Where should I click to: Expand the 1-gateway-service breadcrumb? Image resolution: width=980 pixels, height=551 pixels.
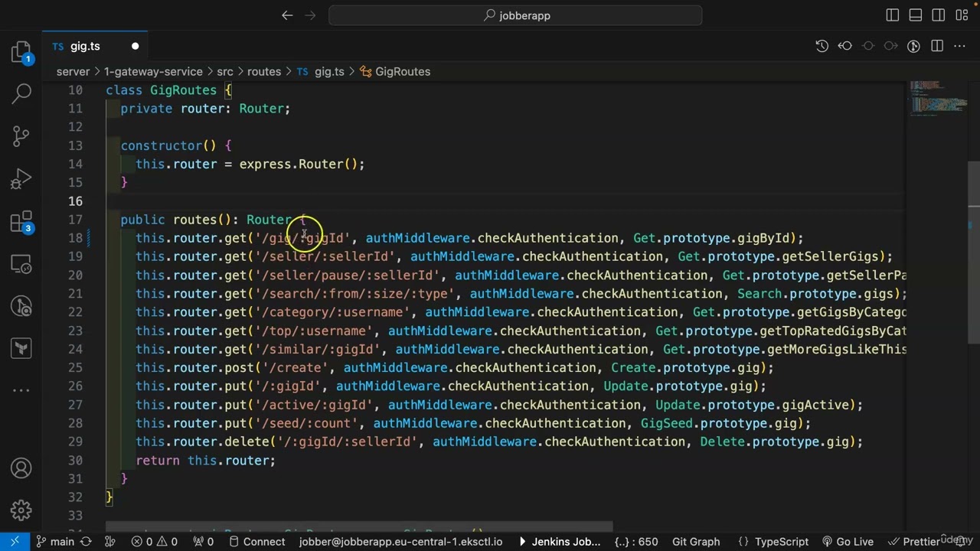pos(153,71)
